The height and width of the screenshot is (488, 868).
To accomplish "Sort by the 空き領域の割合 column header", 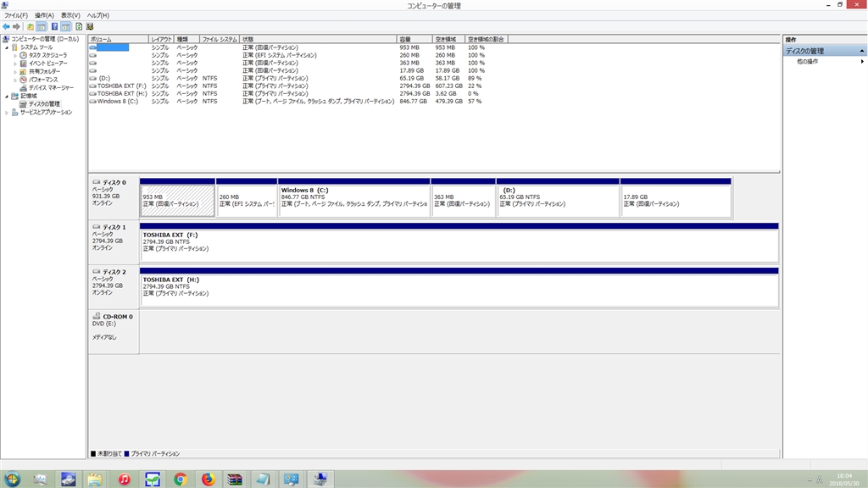I will (486, 39).
